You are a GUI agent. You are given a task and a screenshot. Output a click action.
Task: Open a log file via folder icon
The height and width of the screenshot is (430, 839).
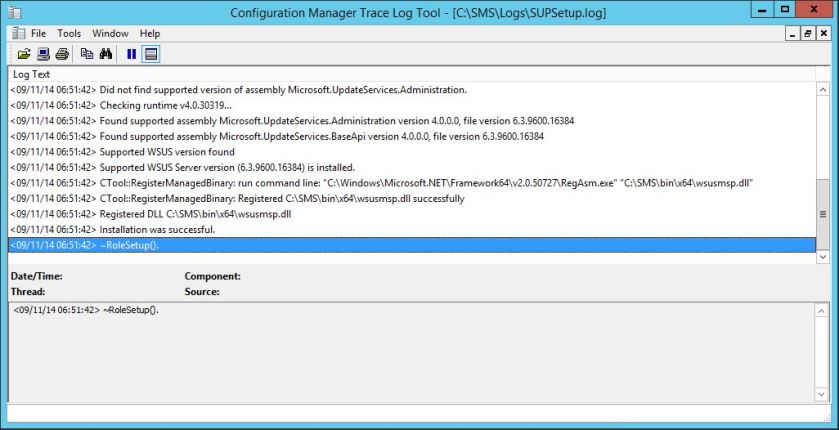pos(24,54)
